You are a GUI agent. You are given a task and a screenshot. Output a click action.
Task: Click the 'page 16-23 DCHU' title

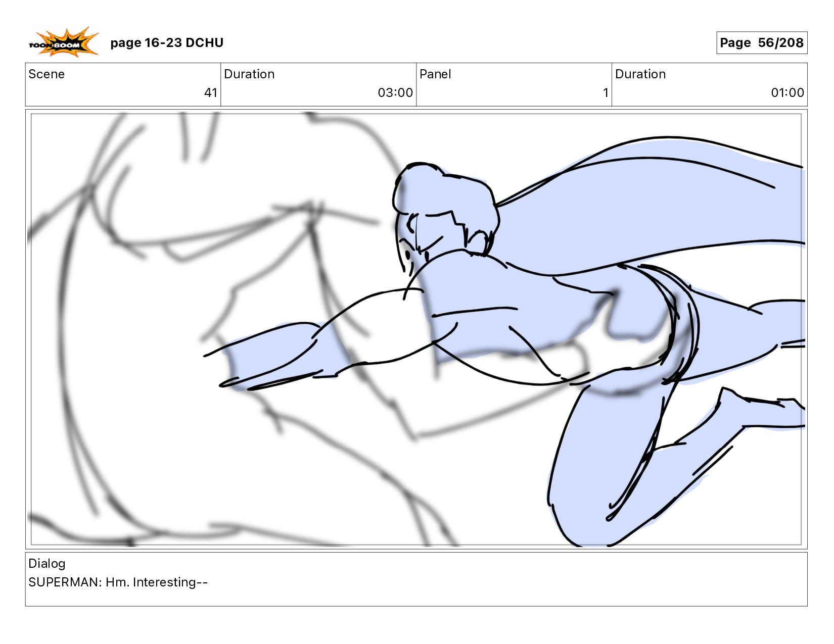[167, 43]
